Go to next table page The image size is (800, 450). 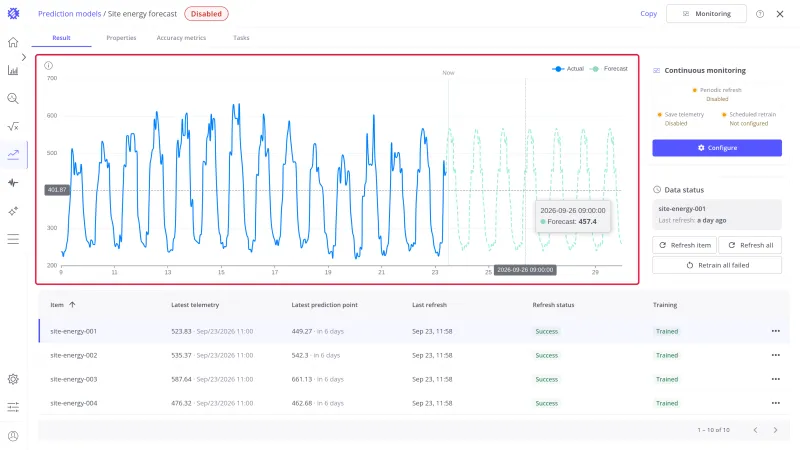775,430
